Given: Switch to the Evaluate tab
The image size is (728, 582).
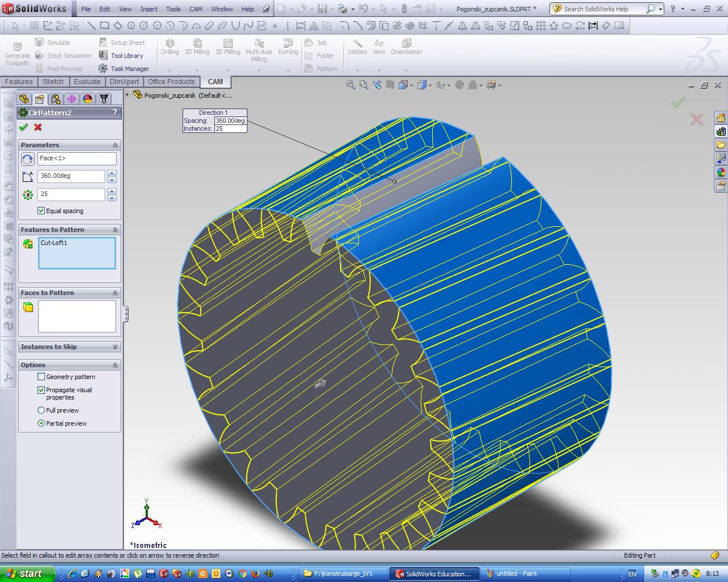Looking at the screenshot, I should pos(87,82).
